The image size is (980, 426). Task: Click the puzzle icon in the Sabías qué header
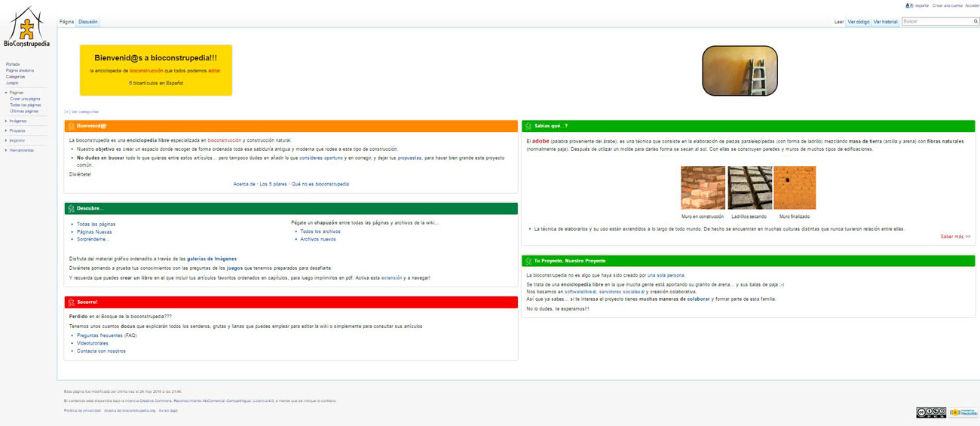tap(528, 127)
